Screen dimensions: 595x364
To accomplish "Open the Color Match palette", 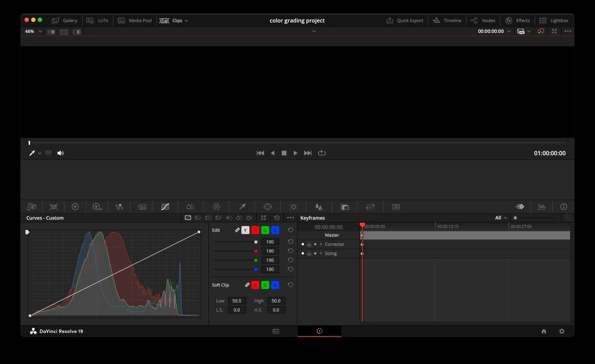I will (x=53, y=207).
